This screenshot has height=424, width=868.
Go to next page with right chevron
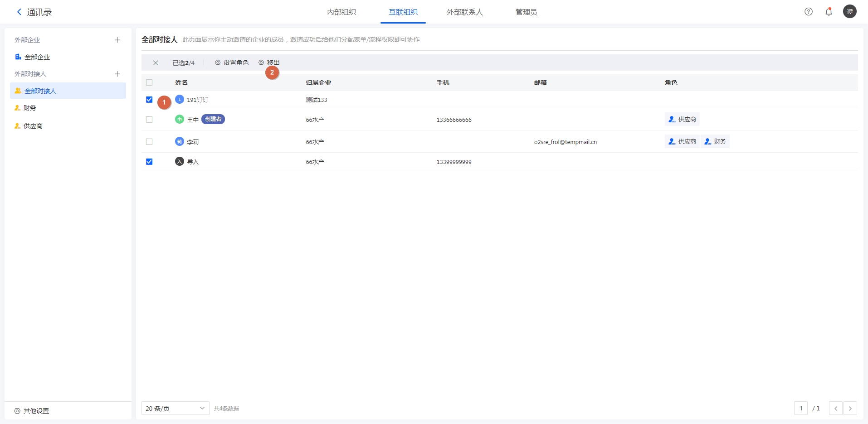click(850, 408)
